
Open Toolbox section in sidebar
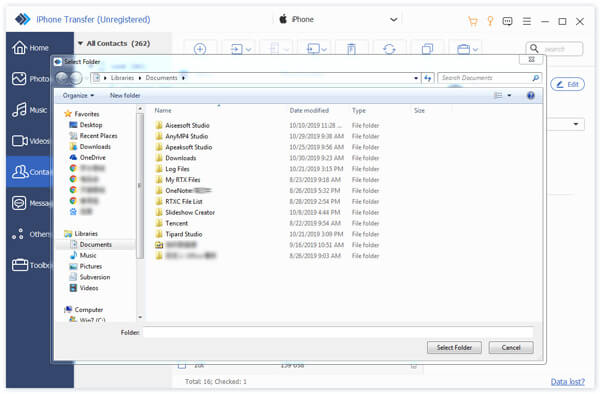click(x=30, y=265)
